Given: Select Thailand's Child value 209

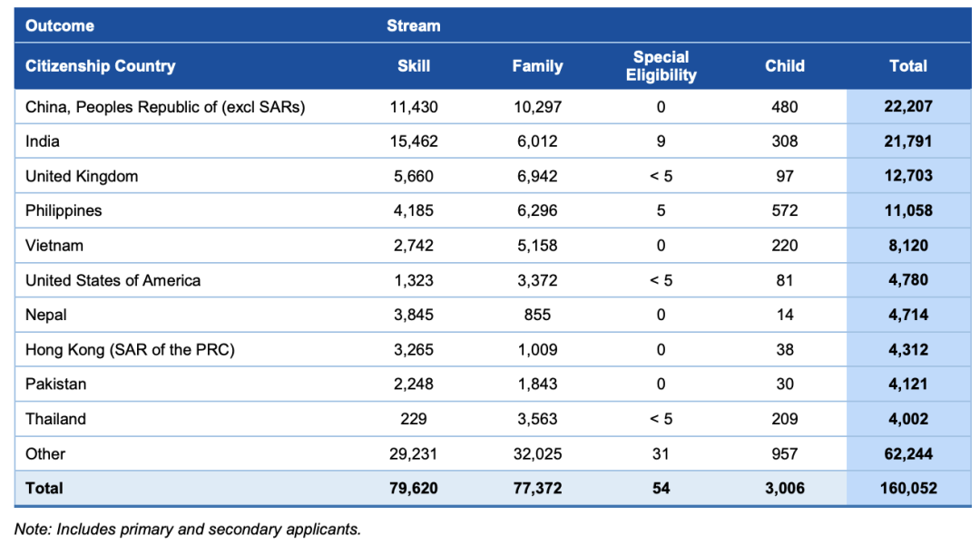Looking at the screenshot, I should pyautogui.click(x=784, y=419).
